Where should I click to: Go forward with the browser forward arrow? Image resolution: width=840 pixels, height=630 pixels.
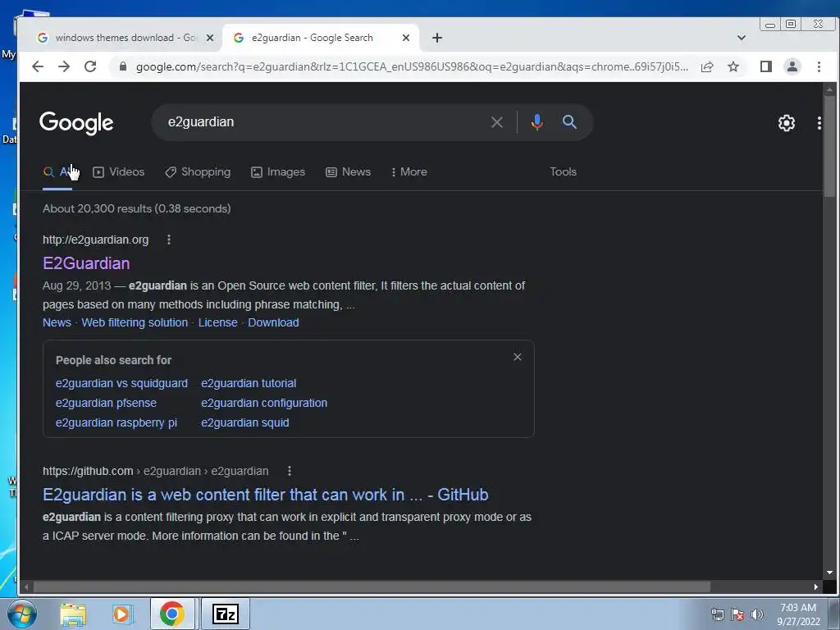click(x=64, y=66)
